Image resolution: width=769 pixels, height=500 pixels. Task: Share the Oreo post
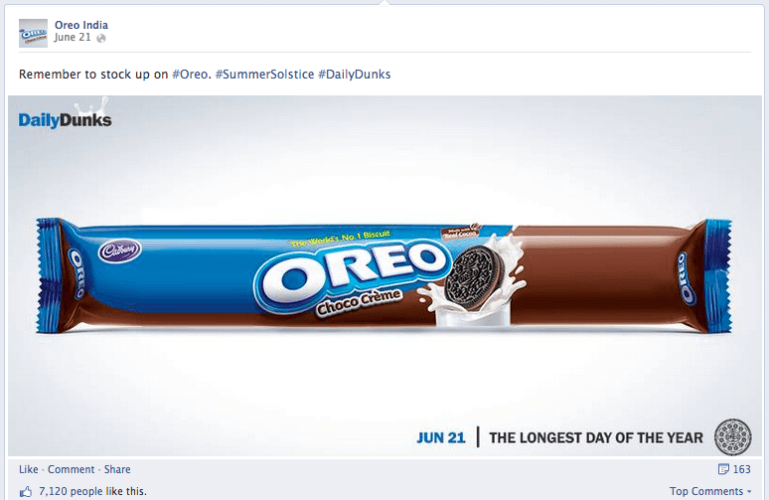117,469
